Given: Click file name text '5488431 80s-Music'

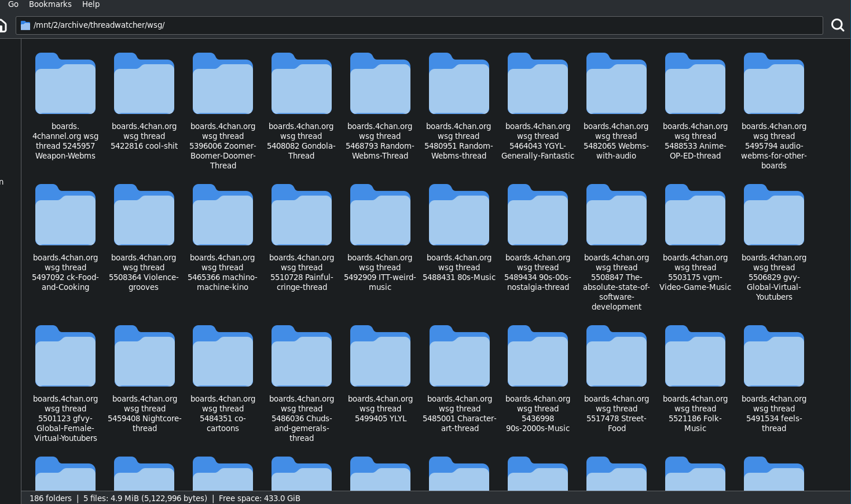Looking at the screenshot, I should [x=459, y=277].
